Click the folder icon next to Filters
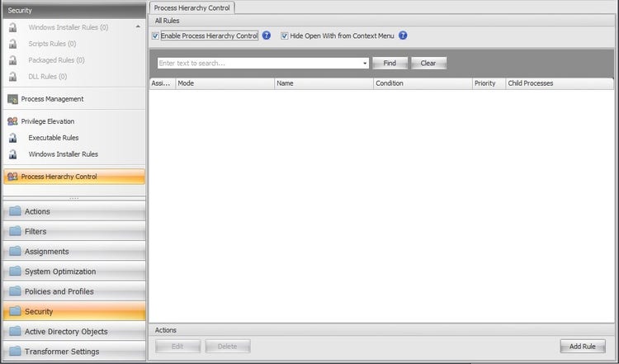Viewport: 619px width, 364px height. tap(15, 231)
